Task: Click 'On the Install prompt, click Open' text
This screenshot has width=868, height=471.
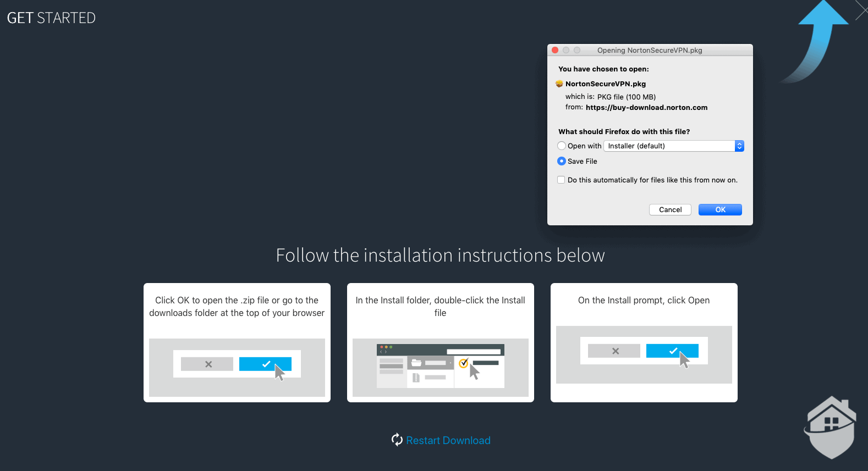Action: click(x=644, y=300)
